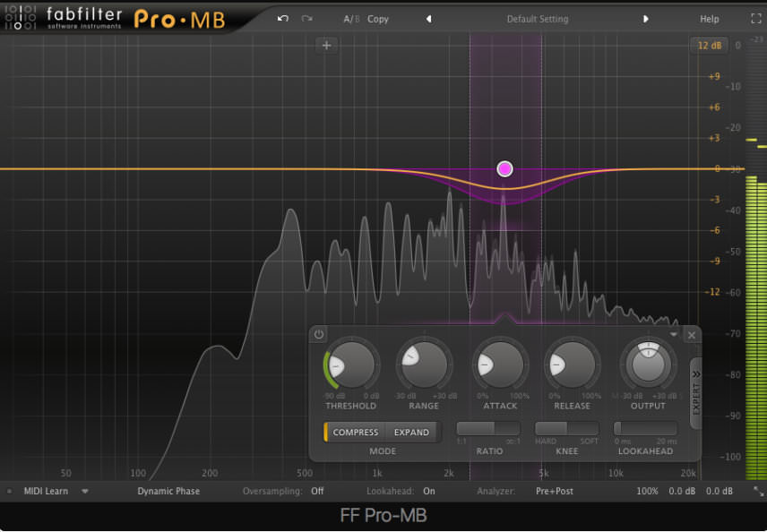Open the Default Setting preset menu
The height and width of the screenshot is (532, 767).
click(x=537, y=19)
